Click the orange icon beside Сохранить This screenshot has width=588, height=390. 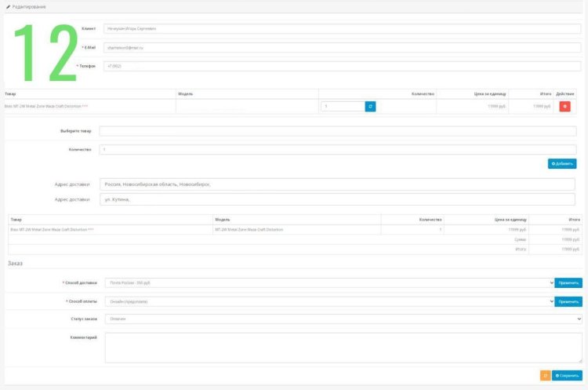[546, 375]
